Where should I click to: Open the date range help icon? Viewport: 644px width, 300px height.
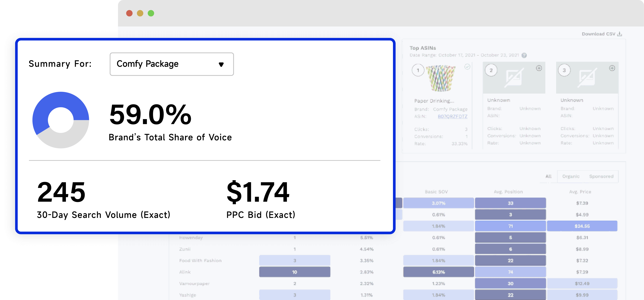(x=524, y=55)
